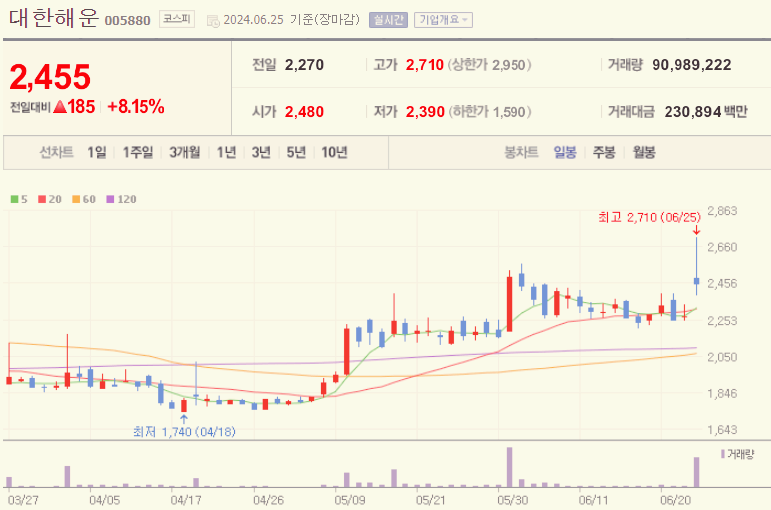Click the purple 120-day moving average swatch
Viewport: 771px width, 510px height.
coord(110,199)
